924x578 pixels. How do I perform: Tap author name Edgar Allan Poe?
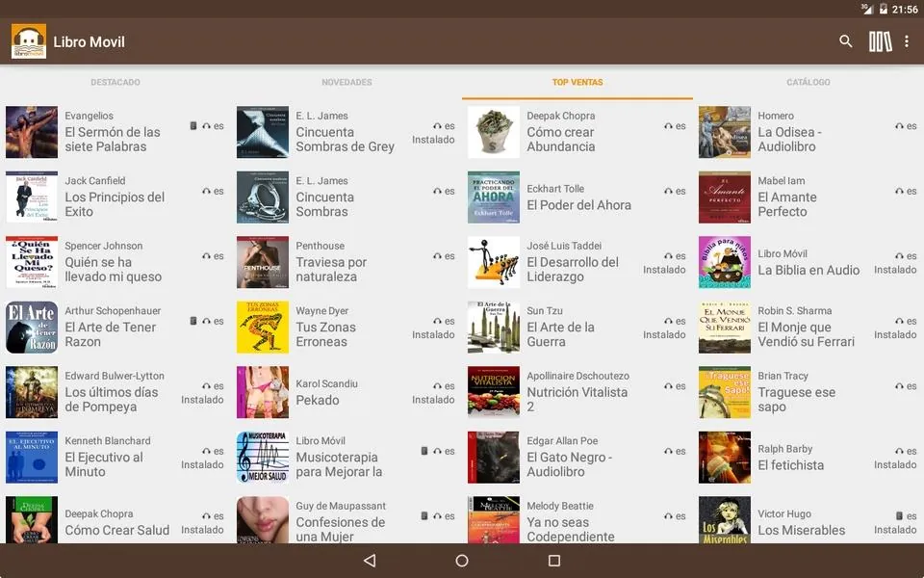coord(562,440)
